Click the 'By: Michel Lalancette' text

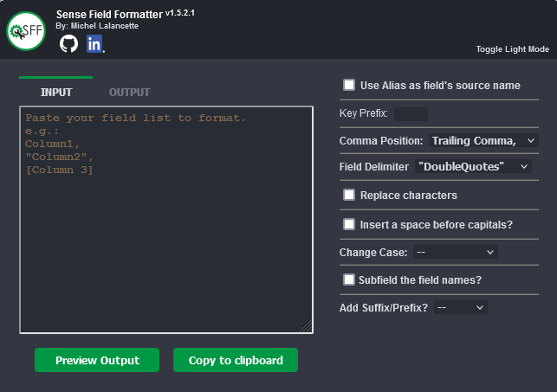pyautogui.click(x=97, y=26)
